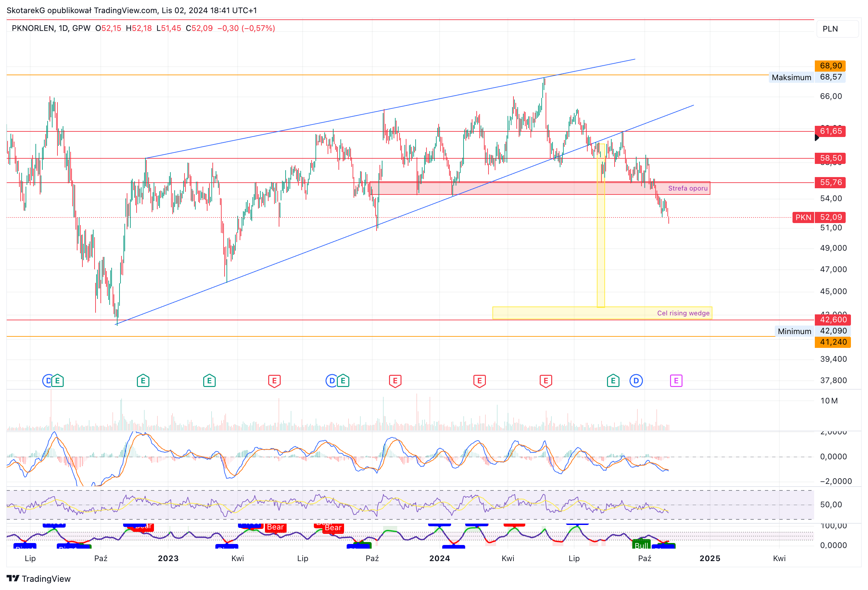Screen dimensions: 868x590
Task: Click the green E marker just before 2023
Action: coord(143,381)
